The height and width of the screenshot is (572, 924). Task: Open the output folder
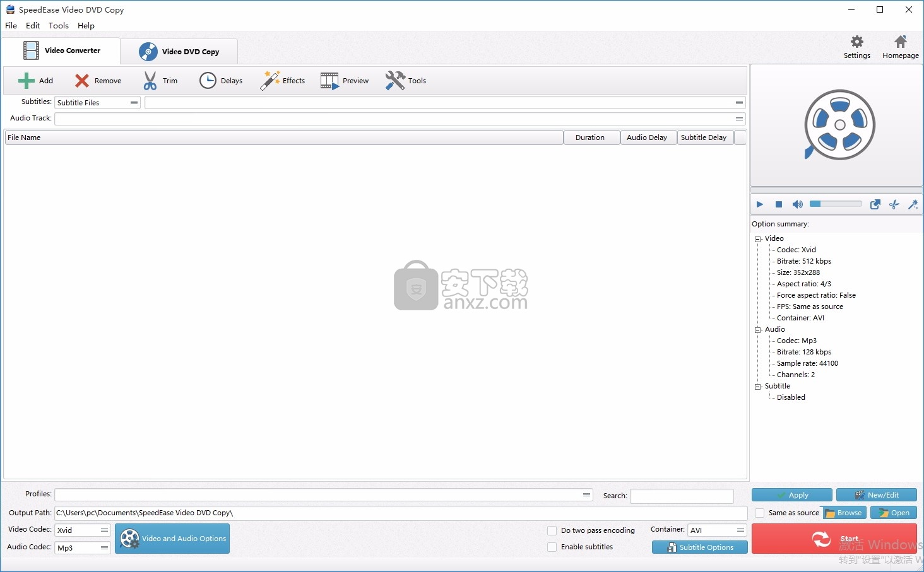pos(894,513)
